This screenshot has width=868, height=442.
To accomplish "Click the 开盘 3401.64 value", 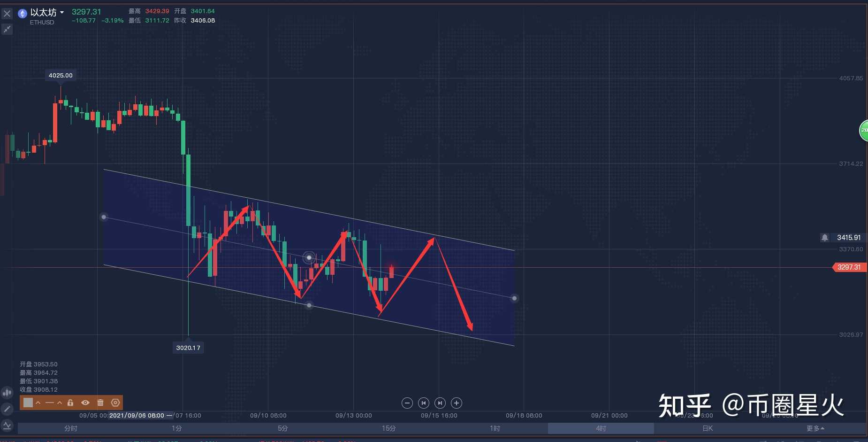I will pyautogui.click(x=203, y=11).
